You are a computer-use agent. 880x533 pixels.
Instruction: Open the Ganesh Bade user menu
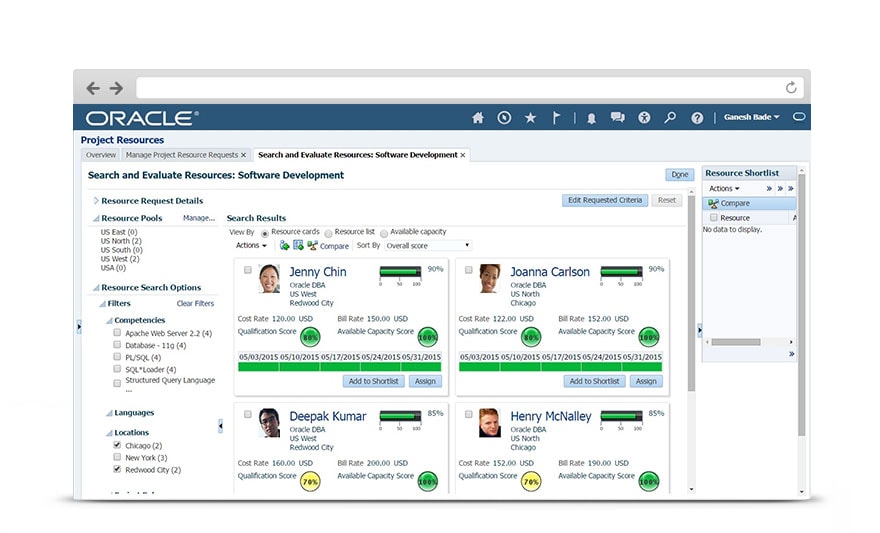751,117
